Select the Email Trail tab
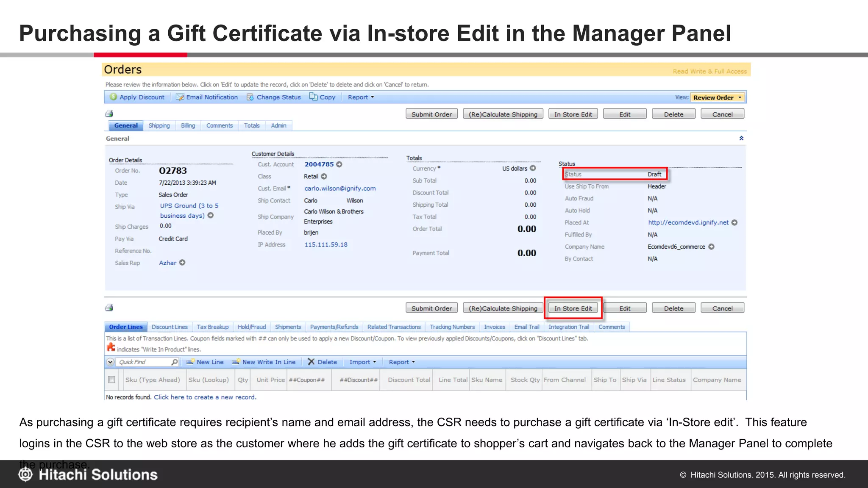The image size is (868, 488). tap(527, 327)
